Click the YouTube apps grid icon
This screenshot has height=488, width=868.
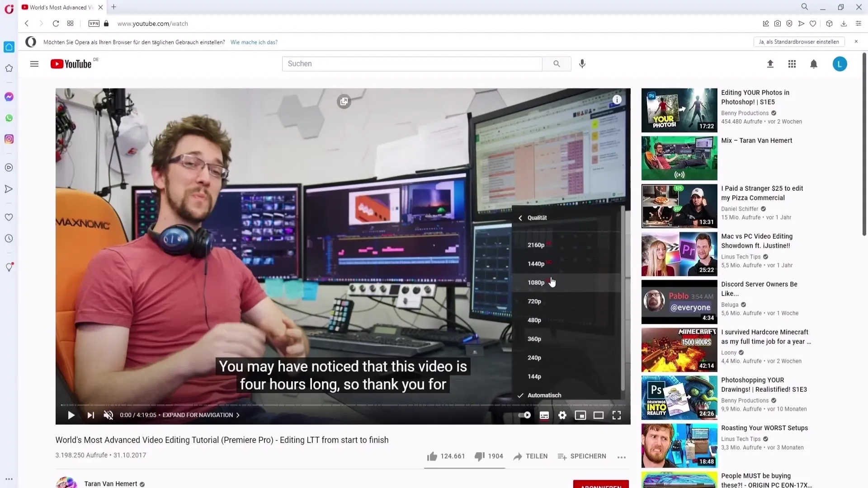tap(792, 64)
